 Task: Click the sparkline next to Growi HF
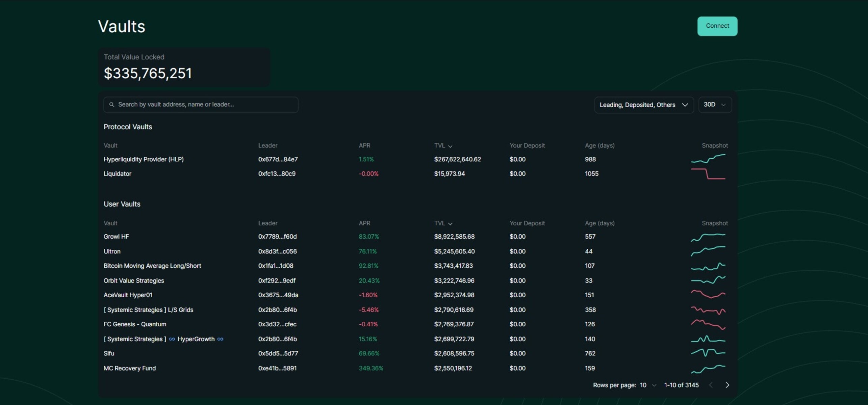[708, 237]
